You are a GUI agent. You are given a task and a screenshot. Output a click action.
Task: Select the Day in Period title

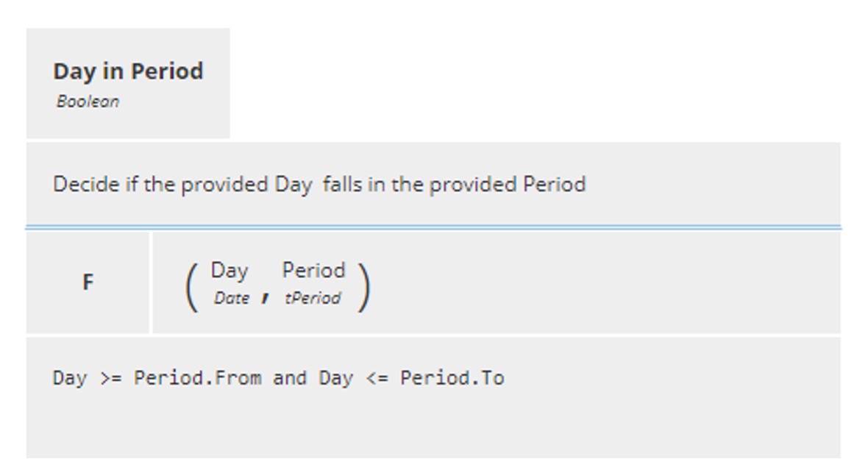point(128,71)
